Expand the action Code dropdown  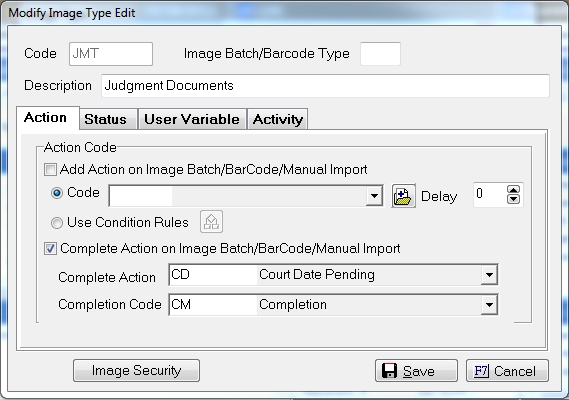coord(374,196)
